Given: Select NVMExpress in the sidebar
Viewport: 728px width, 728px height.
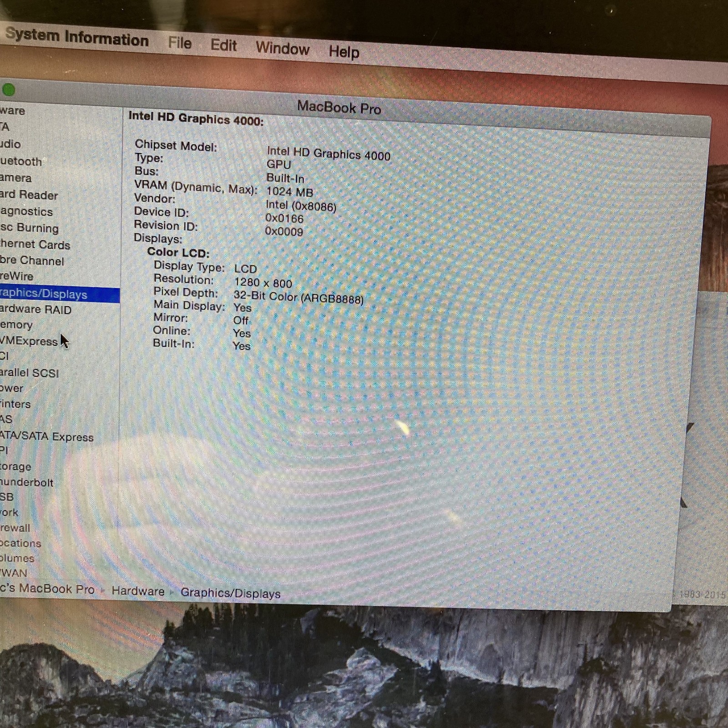Looking at the screenshot, I should (29, 341).
